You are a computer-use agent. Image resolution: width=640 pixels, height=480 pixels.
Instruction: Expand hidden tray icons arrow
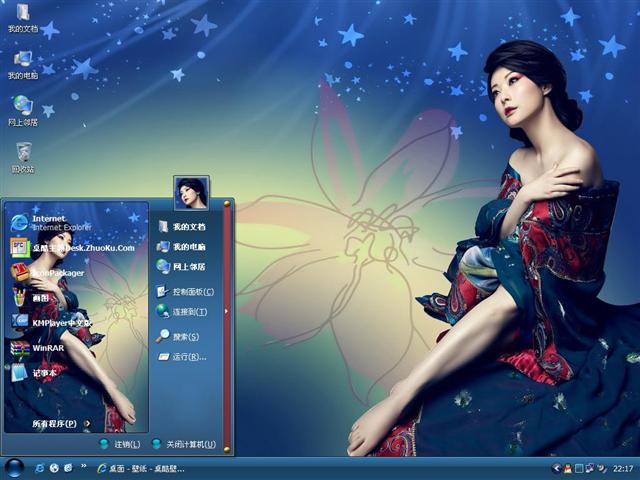pyautogui.click(x=556, y=469)
